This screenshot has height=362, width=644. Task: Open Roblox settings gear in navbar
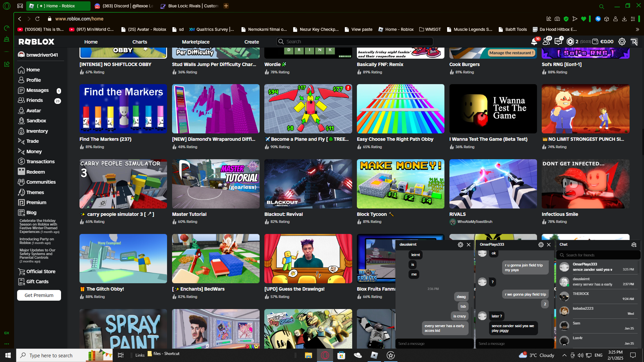622,42
